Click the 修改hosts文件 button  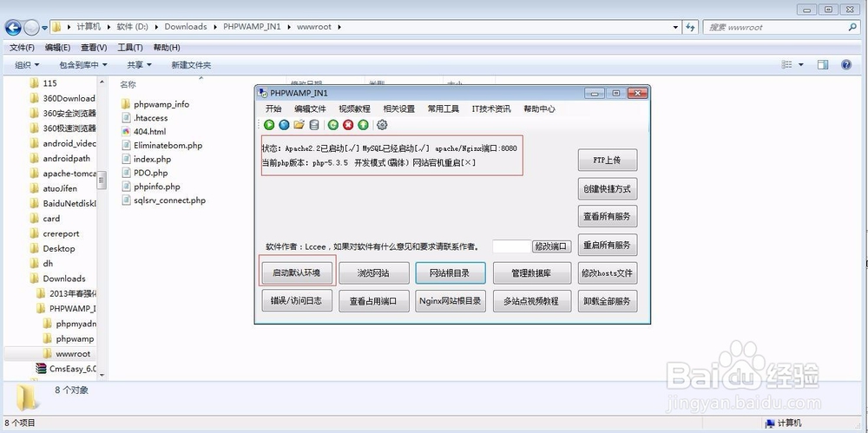(x=608, y=272)
